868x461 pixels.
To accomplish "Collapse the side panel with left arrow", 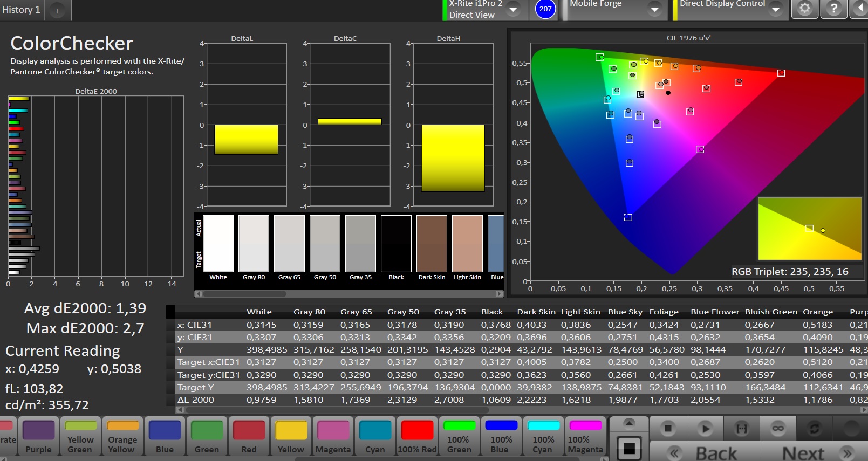I will (x=859, y=9).
